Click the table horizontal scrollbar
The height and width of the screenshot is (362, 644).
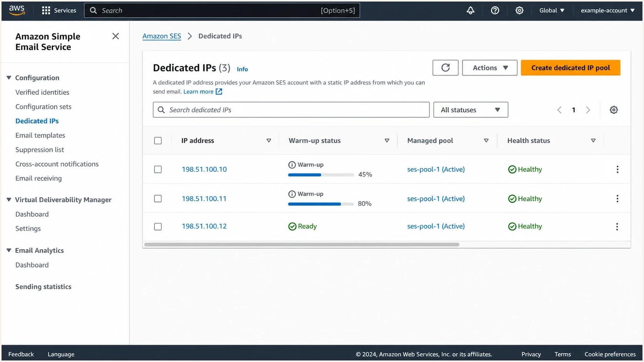[302, 245]
